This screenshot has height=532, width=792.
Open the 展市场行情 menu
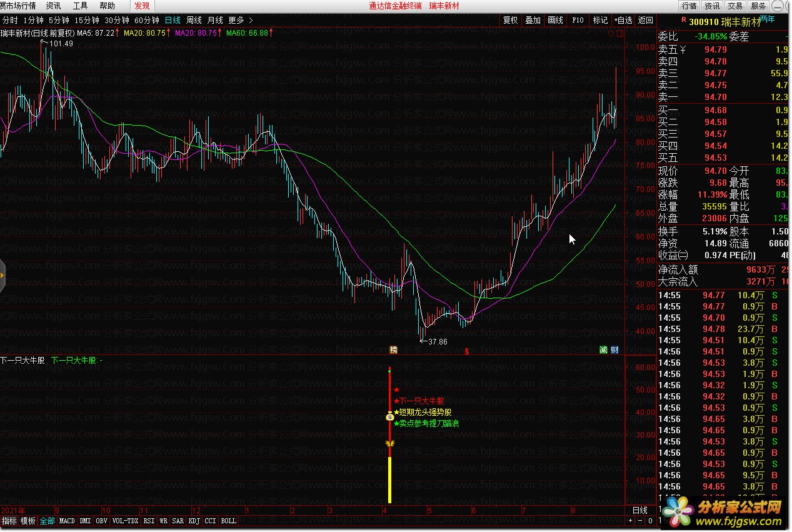[x=18, y=6]
